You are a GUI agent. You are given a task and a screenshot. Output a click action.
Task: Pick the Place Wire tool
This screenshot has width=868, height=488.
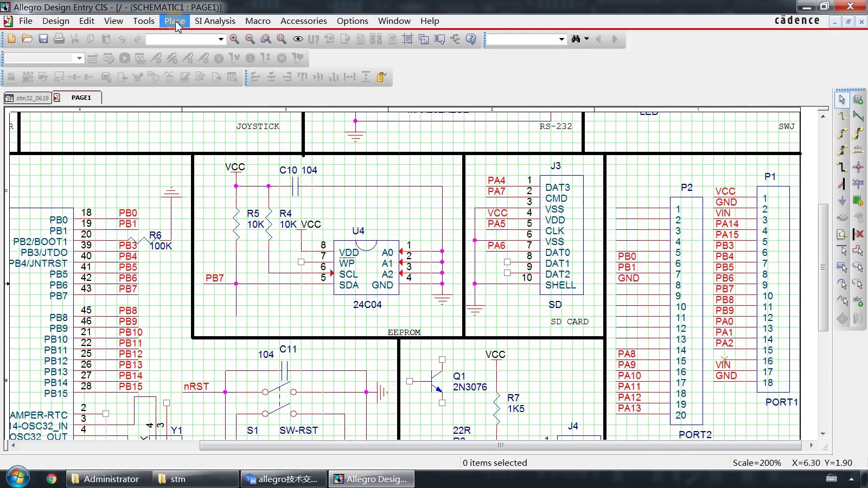842,116
